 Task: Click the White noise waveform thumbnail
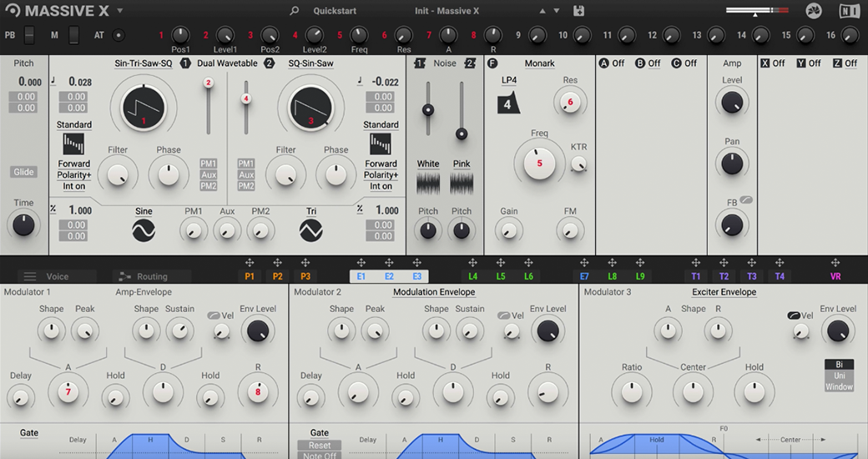(428, 184)
